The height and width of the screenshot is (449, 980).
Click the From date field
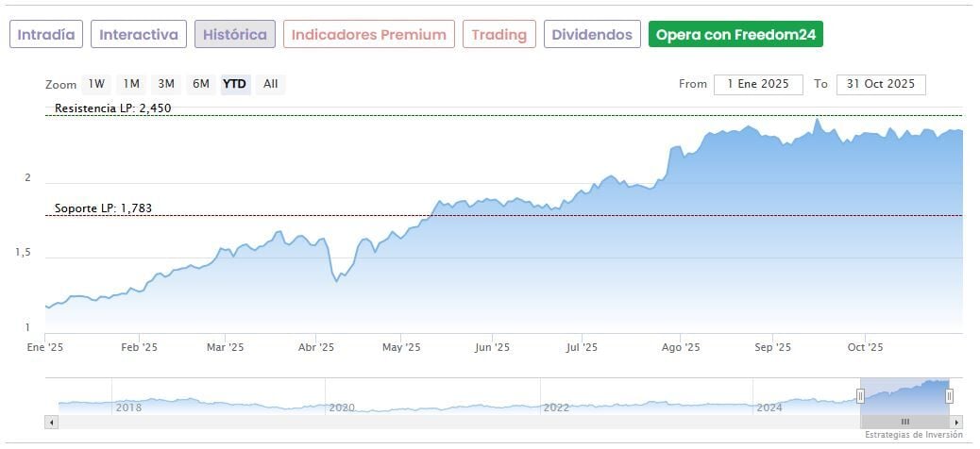click(758, 84)
